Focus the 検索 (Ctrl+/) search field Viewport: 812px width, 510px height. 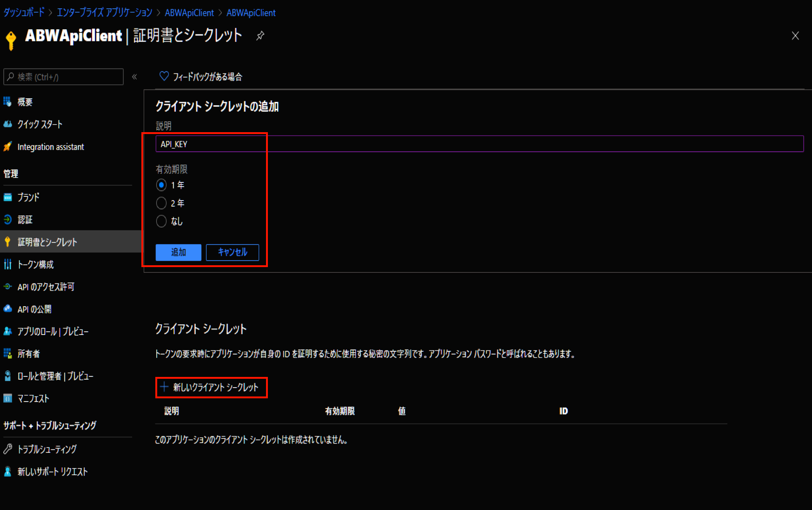(64, 77)
